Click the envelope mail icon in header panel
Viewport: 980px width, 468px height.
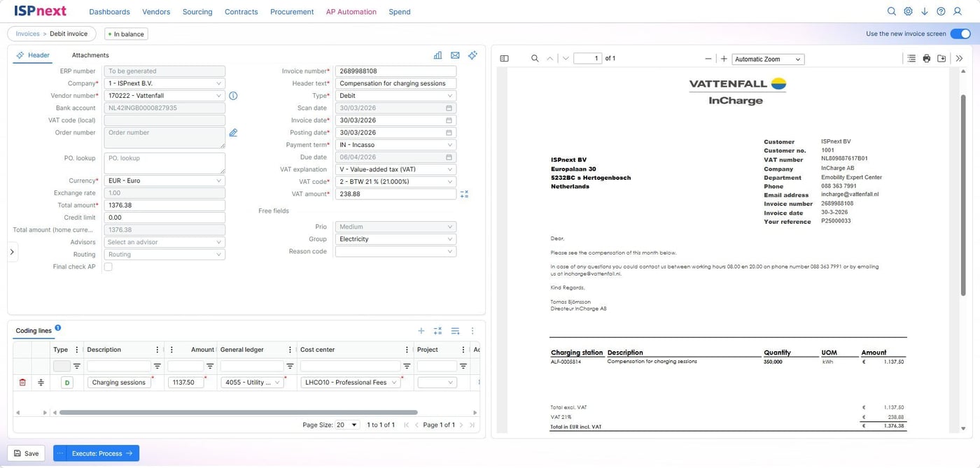[x=455, y=55]
